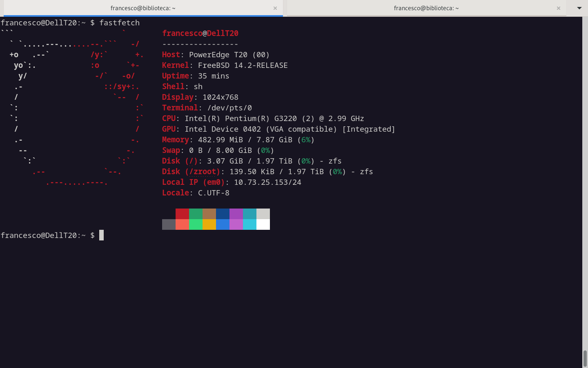Image resolution: width=588 pixels, height=368 pixels.
Task: Click the IP address 10.73.25.153/24
Action: click(x=267, y=182)
